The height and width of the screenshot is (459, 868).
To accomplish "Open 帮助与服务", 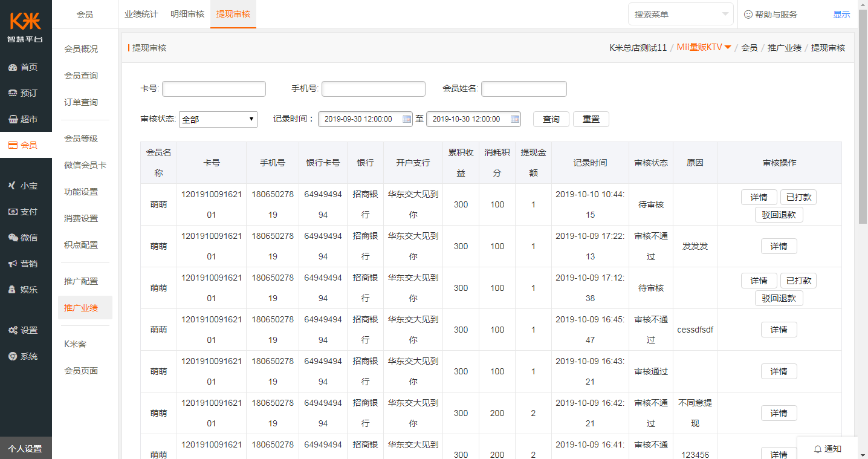I will pyautogui.click(x=771, y=15).
